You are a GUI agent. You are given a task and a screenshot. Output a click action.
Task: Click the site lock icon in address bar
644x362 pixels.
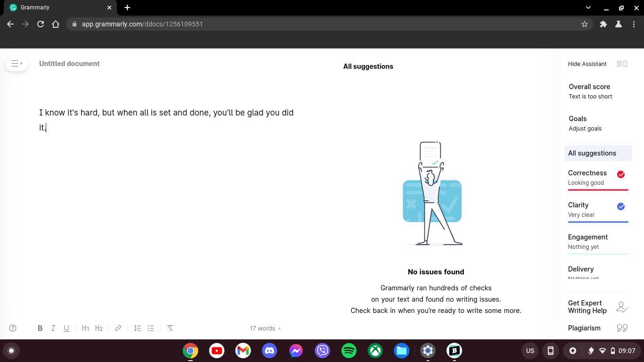coord(74,24)
